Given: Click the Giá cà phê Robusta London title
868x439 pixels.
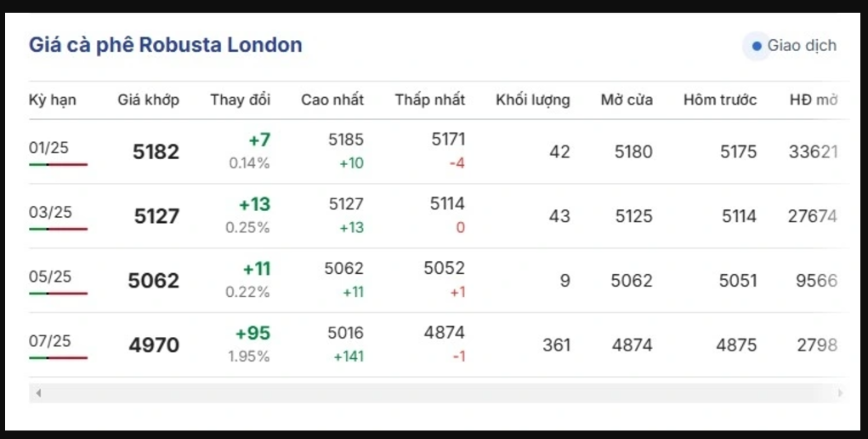Looking at the screenshot, I should (166, 45).
